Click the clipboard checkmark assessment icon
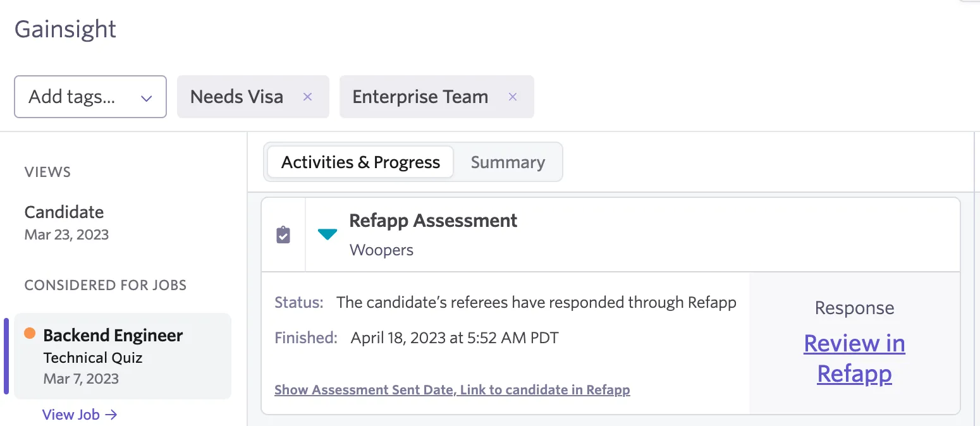Image resolution: width=980 pixels, height=426 pixels. pyautogui.click(x=283, y=235)
